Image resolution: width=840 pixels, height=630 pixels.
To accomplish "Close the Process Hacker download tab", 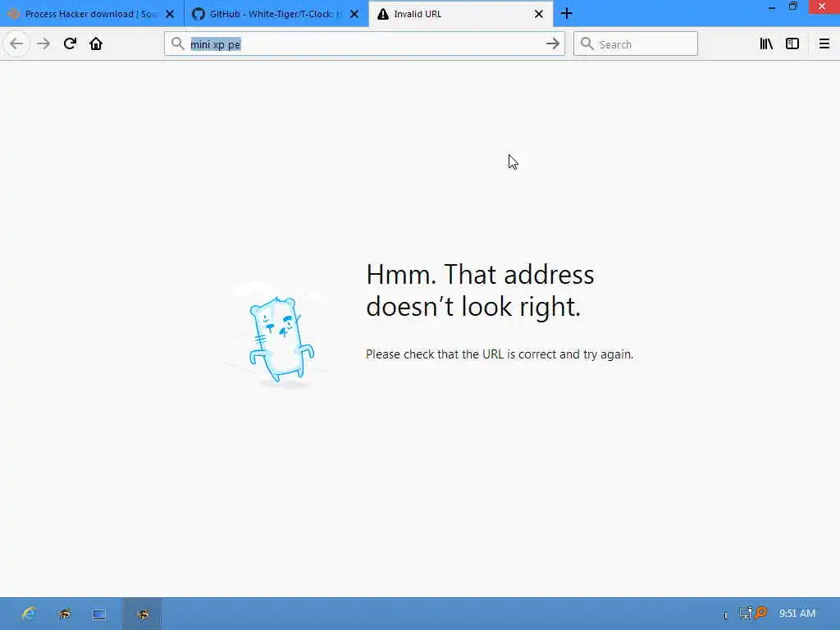I will coord(170,14).
